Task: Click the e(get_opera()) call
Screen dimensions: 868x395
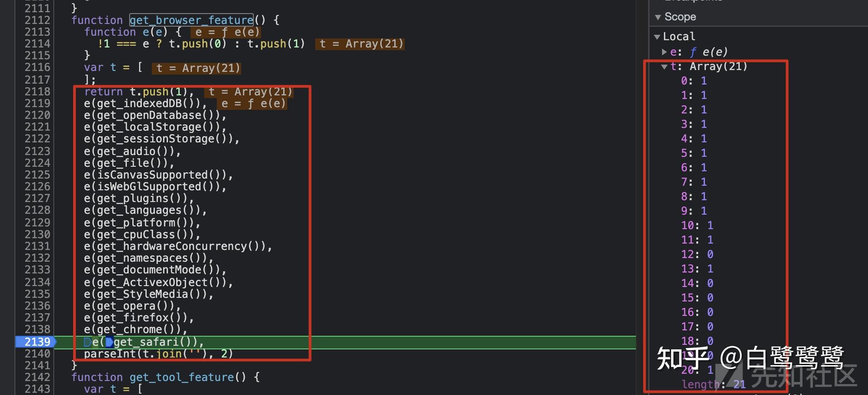Action: [x=129, y=306]
